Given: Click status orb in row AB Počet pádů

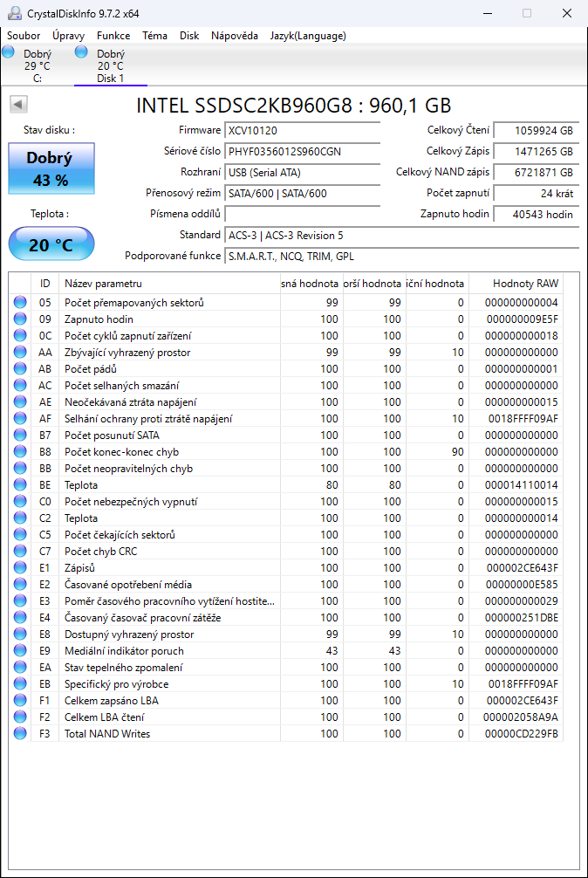Looking at the screenshot, I should [x=20, y=369].
